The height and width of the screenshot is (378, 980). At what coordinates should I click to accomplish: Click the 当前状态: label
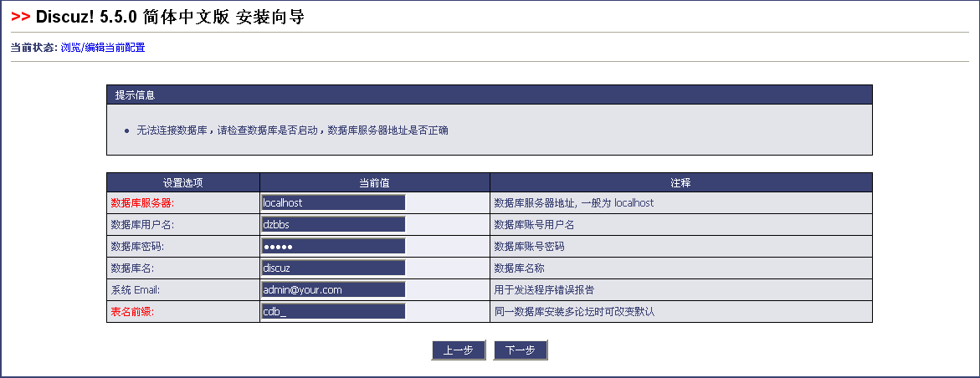point(34,48)
